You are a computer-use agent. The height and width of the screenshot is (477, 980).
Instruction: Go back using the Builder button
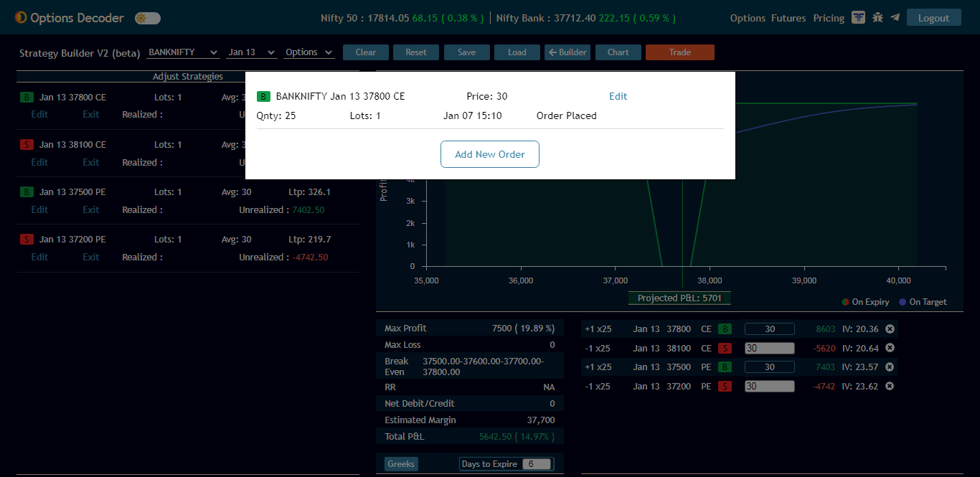(x=567, y=52)
